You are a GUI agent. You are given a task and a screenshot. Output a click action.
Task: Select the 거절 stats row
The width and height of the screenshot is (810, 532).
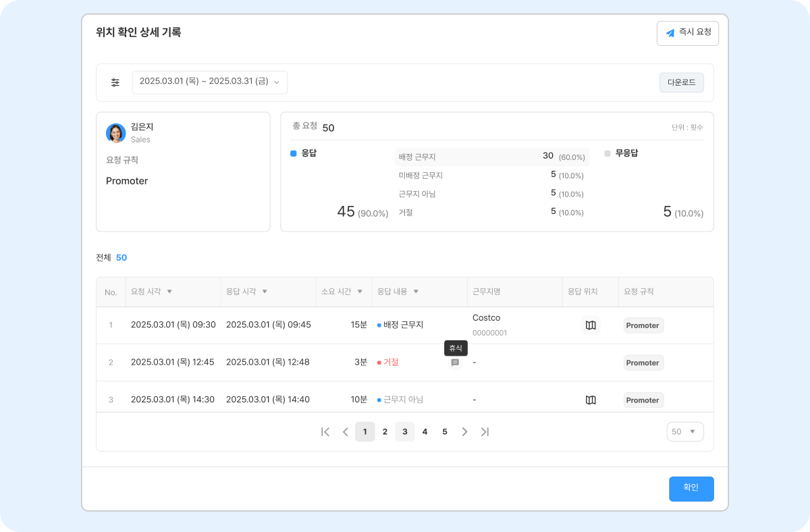click(491, 212)
